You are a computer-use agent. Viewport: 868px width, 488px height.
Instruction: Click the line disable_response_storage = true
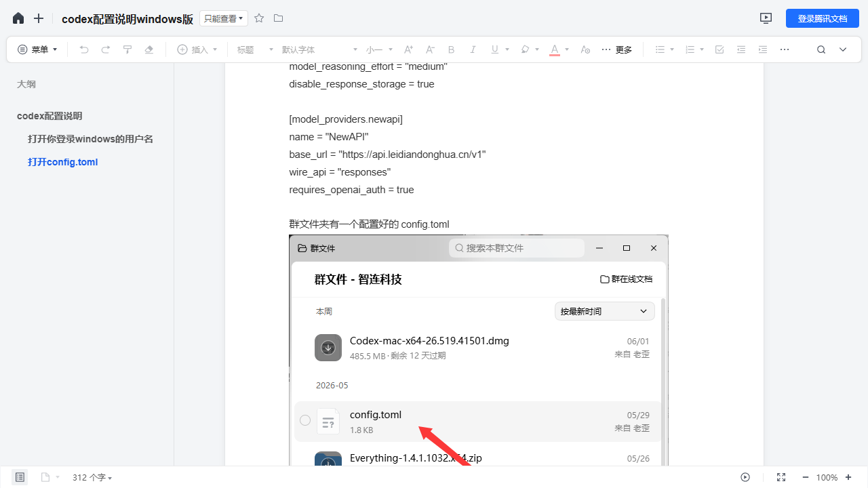[x=361, y=84]
